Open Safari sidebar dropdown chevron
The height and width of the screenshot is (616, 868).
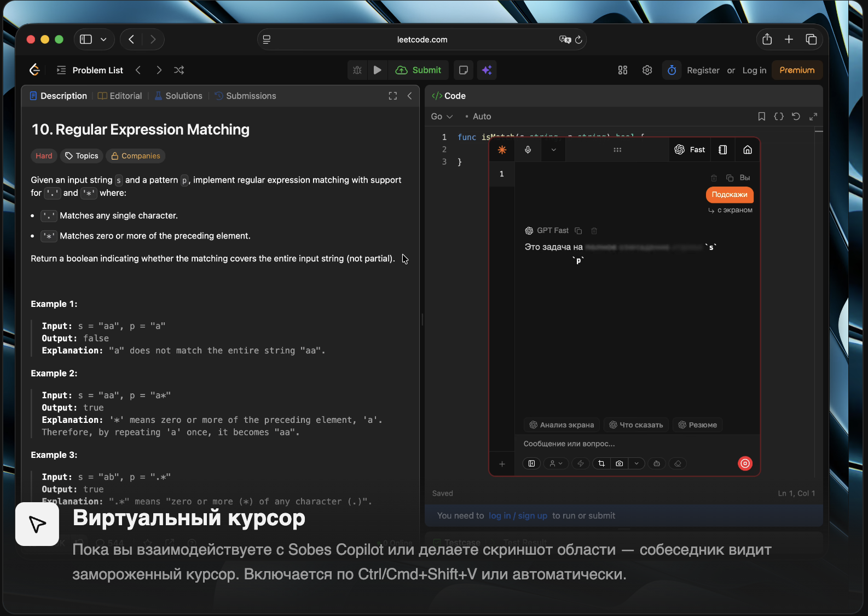(103, 39)
